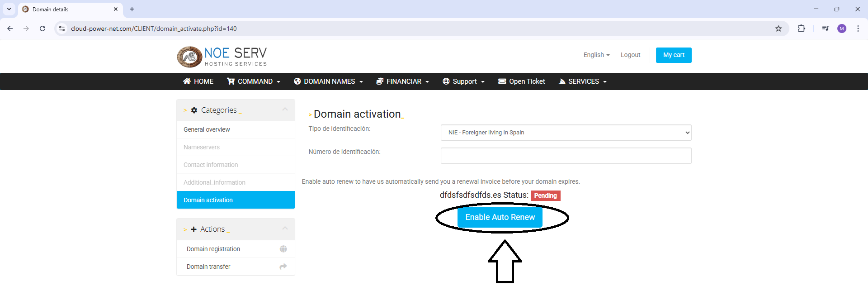Collapse the Actions panel
Image resolution: width=868 pixels, height=286 pixels.
285,229
